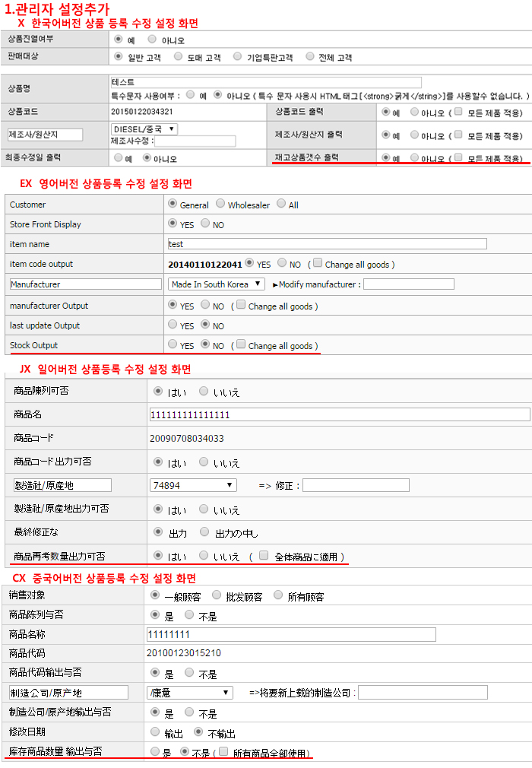The height and width of the screenshot is (768, 532).
Task: Select 出力の中し for 最終修正な
Action: (x=204, y=532)
